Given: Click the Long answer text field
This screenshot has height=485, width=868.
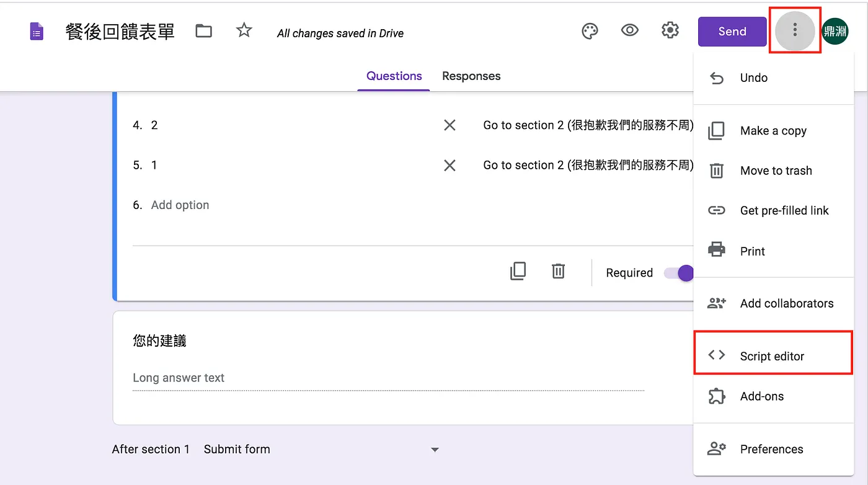Looking at the screenshot, I should pos(388,378).
